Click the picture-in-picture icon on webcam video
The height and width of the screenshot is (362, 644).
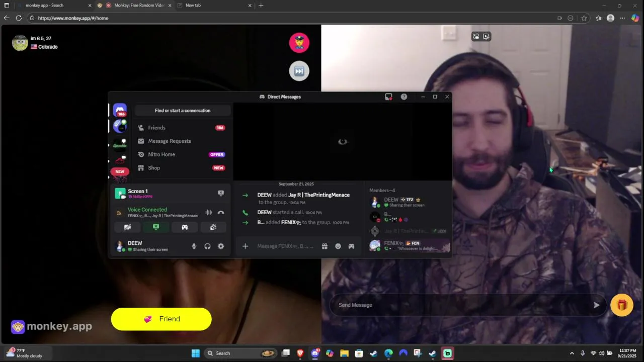pyautogui.click(x=476, y=36)
